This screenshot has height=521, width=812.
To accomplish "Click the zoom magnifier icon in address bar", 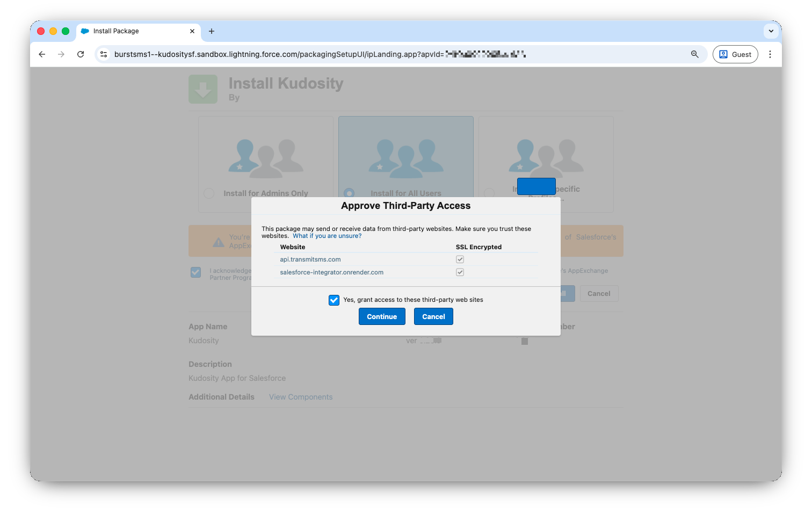I will [x=694, y=54].
